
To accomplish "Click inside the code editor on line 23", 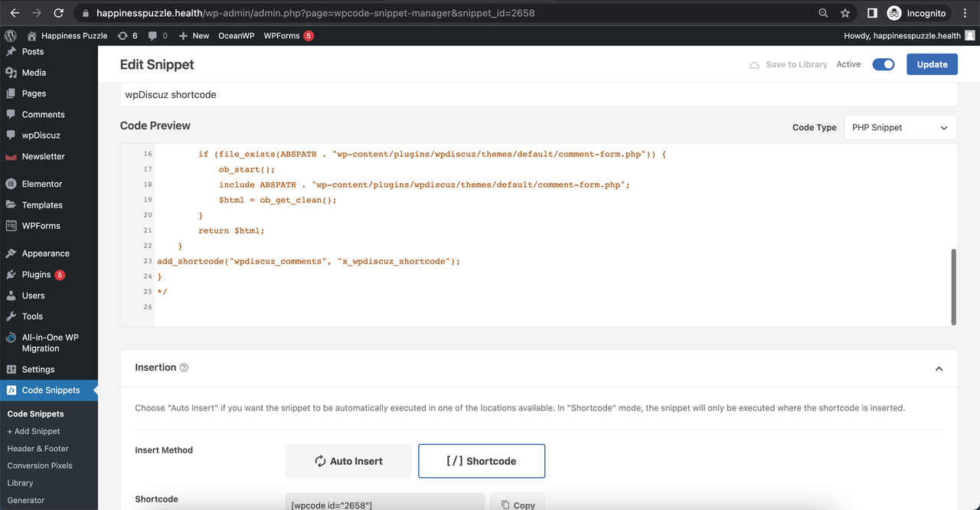I will pyautogui.click(x=308, y=261).
